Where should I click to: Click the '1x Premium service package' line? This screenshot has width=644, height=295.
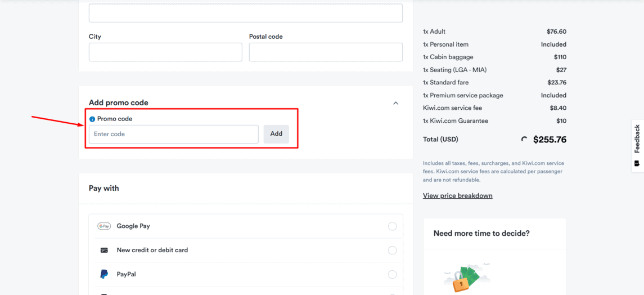[x=494, y=95]
